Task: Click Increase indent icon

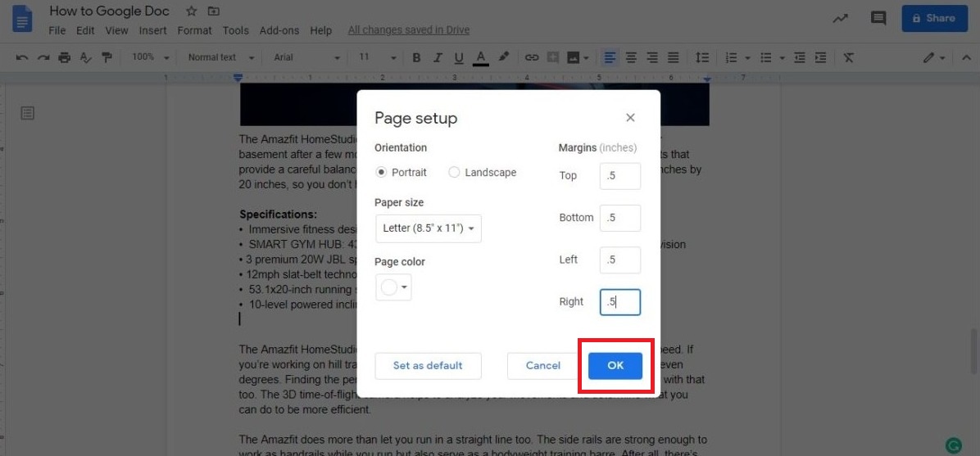Action: point(820,57)
